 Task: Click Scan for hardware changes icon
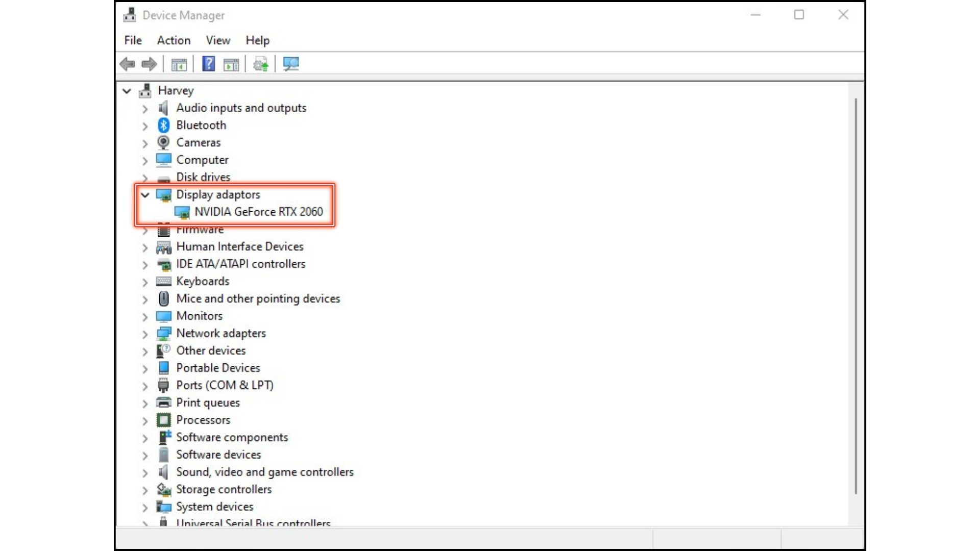point(291,64)
